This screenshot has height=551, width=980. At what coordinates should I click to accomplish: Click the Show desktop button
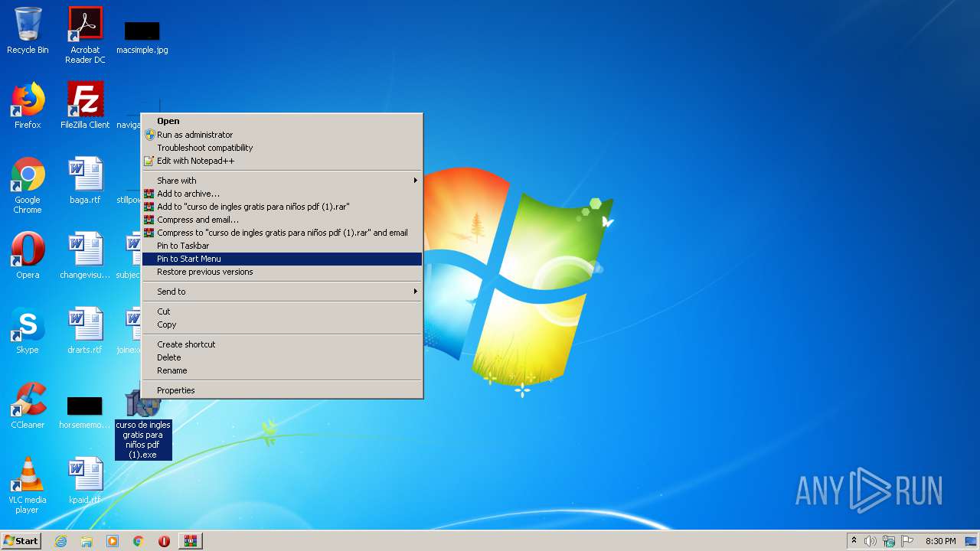coord(971,541)
